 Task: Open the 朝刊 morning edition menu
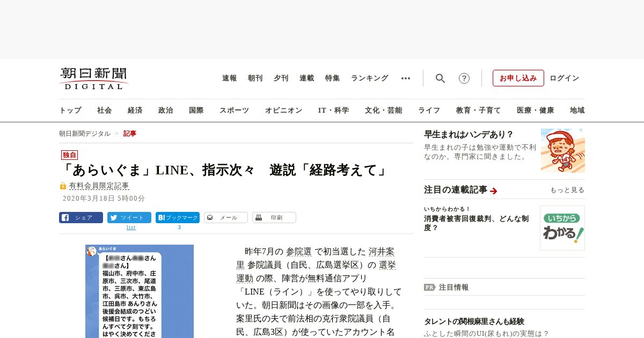(255, 78)
